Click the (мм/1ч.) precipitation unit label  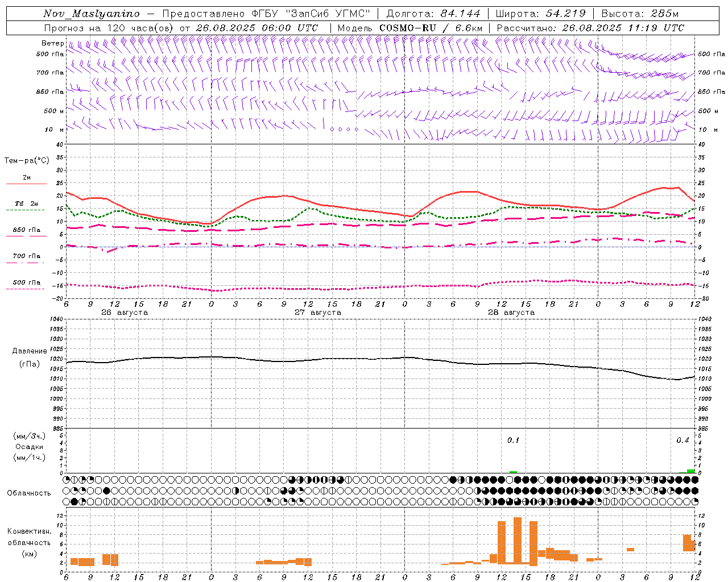[30, 458]
